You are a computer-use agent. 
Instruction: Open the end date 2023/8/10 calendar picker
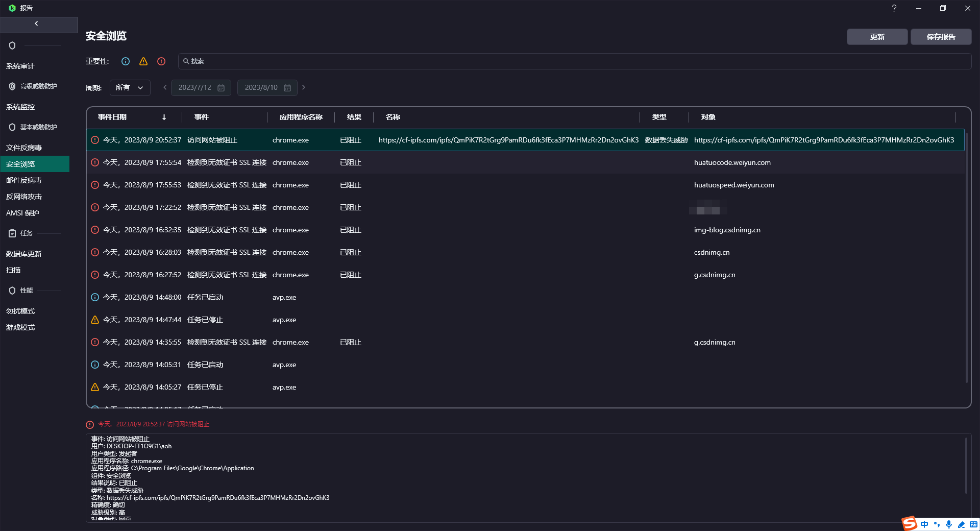pos(287,88)
